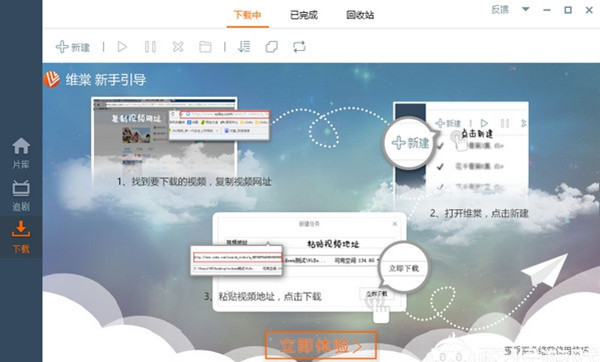Select 下载 download section in sidebar
Viewport: 600px width, 362px height.
[x=21, y=237]
